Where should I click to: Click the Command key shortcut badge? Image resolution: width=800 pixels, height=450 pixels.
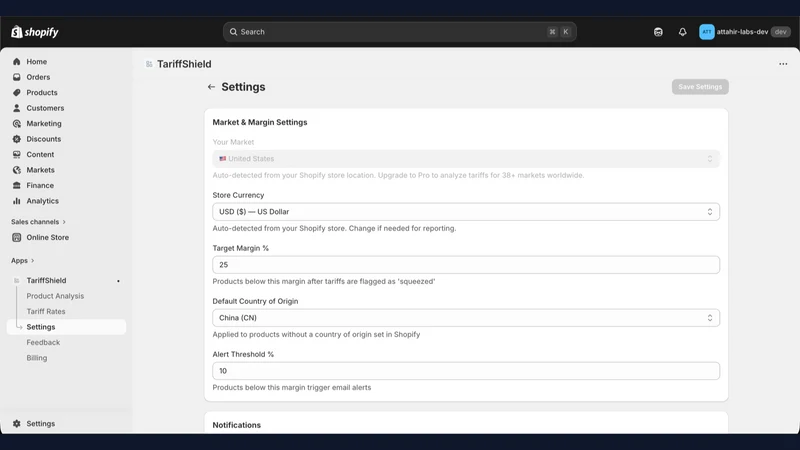coord(552,32)
